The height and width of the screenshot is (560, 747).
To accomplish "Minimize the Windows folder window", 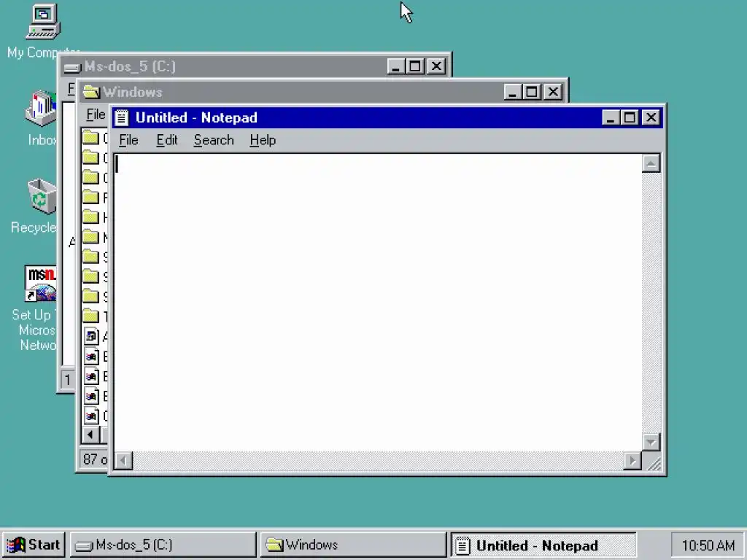I will (x=512, y=92).
